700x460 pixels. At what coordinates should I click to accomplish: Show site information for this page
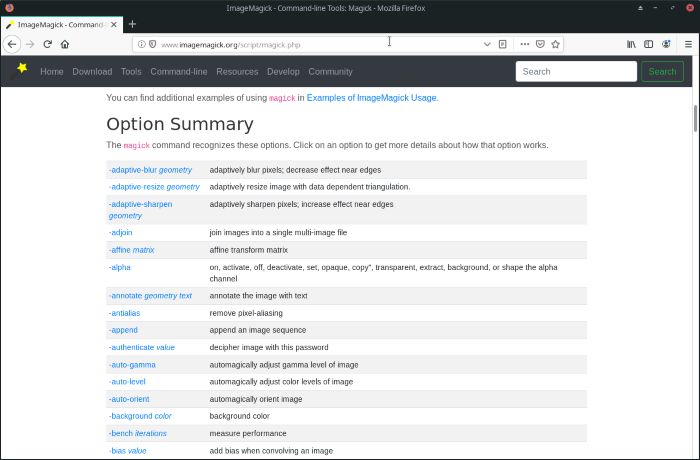[141, 44]
